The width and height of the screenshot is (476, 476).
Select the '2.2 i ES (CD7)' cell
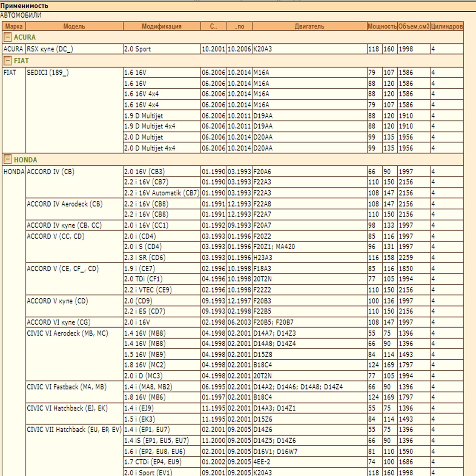(162, 311)
